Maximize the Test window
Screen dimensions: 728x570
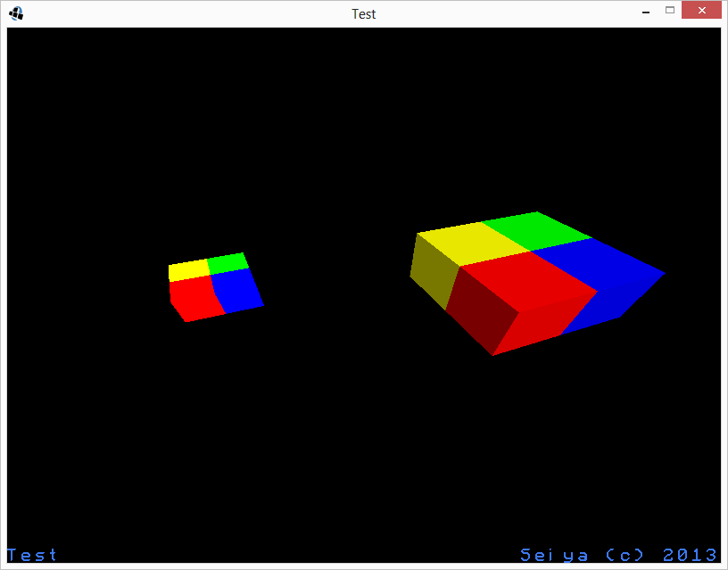click(x=669, y=10)
